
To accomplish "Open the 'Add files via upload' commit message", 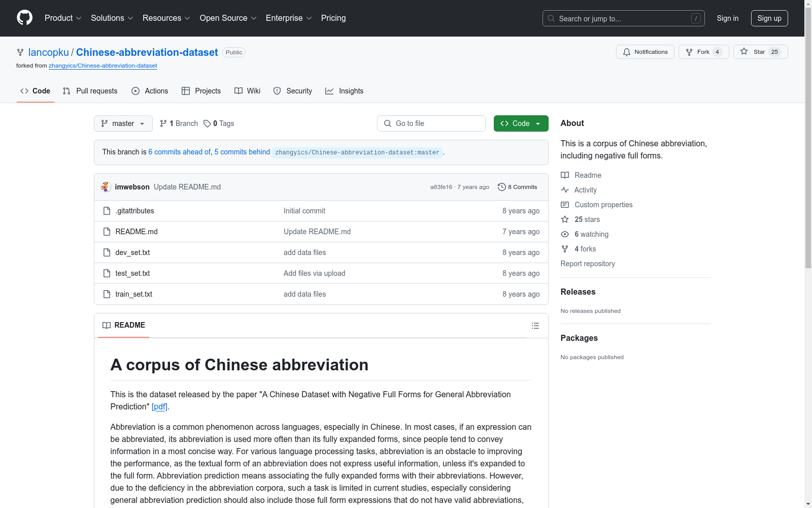I will (x=315, y=273).
